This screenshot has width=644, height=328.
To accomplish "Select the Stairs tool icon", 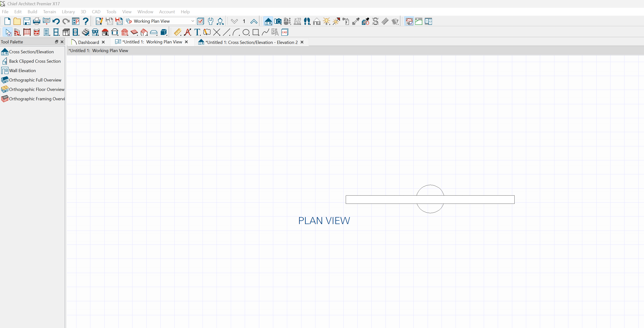I will tap(86, 32).
